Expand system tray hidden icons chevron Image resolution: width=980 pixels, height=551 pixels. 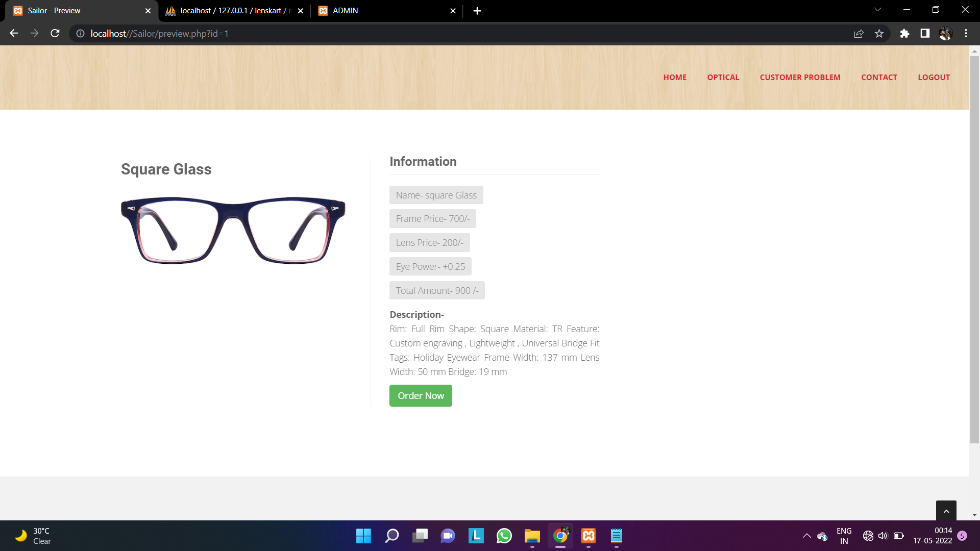pyautogui.click(x=806, y=536)
